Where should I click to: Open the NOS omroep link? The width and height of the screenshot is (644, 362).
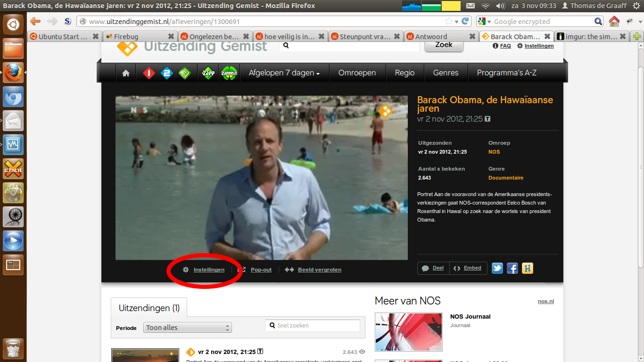(494, 152)
